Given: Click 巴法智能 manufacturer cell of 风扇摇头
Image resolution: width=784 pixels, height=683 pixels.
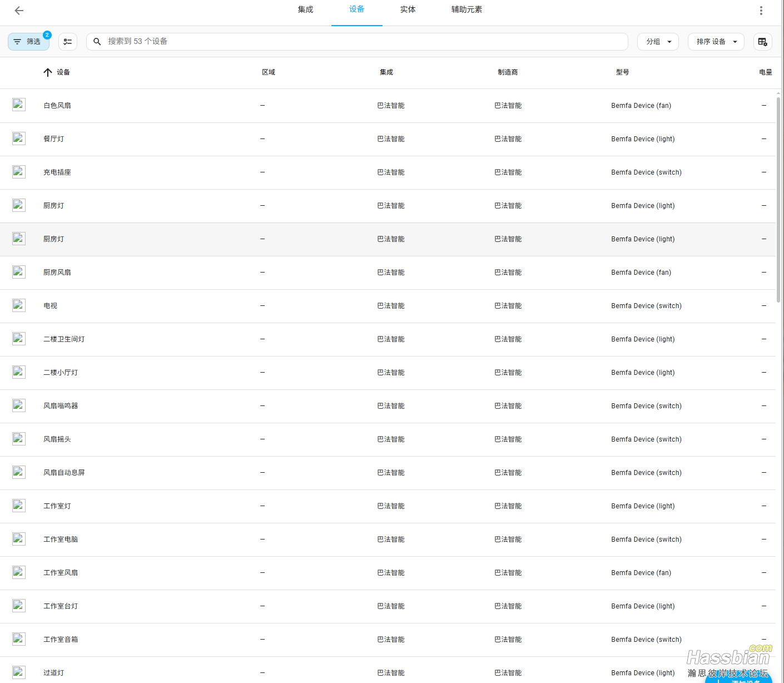Looking at the screenshot, I should point(508,439).
